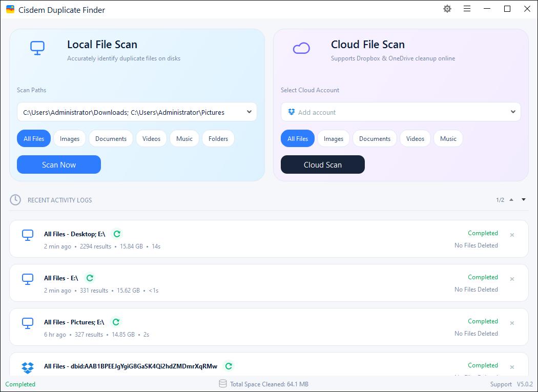Rescan the Pictures; E:\ log entry
The height and width of the screenshot is (392, 538).
[116, 322]
